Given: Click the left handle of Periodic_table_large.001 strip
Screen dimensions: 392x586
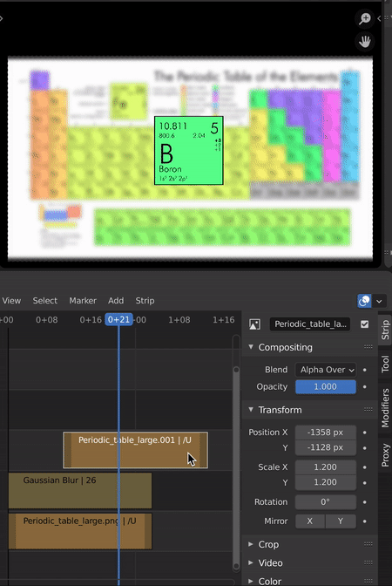Looking at the screenshot, I should 67,450.
